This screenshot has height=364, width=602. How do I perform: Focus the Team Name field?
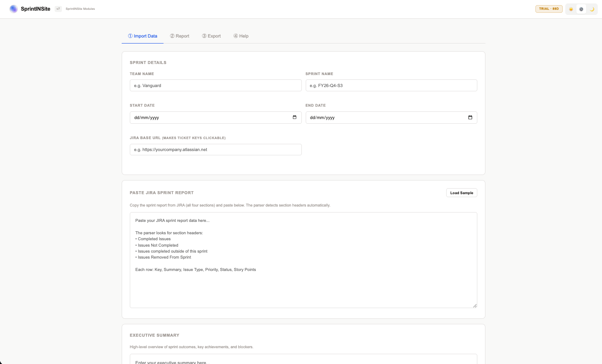216,85
